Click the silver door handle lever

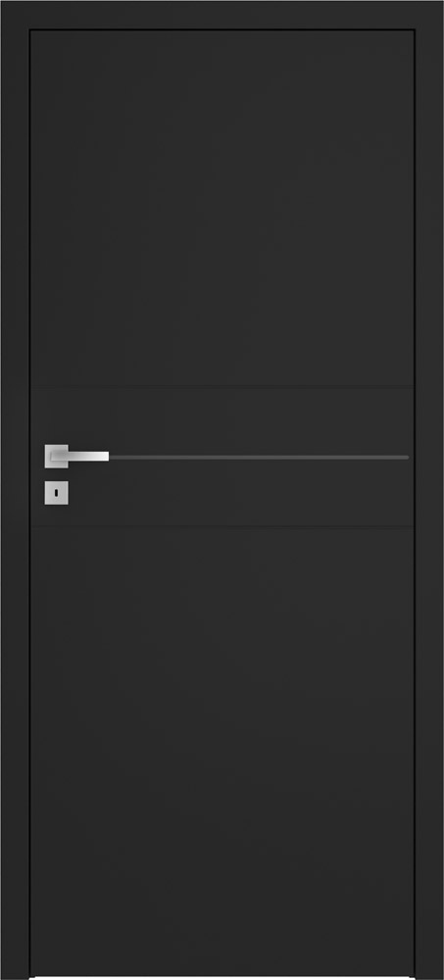coord(80,456)
